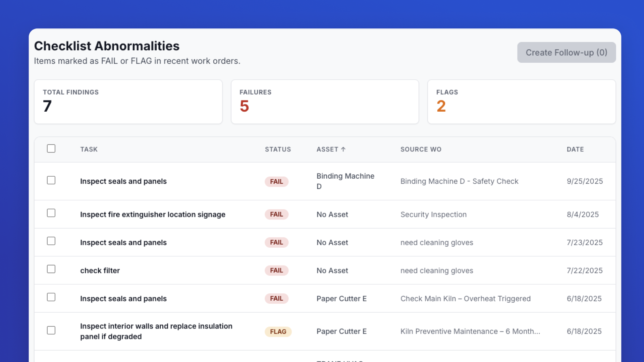This screenshot has height=362, width=644.
Task: Click the Create Follow-up button
Action: click(566, 52)
